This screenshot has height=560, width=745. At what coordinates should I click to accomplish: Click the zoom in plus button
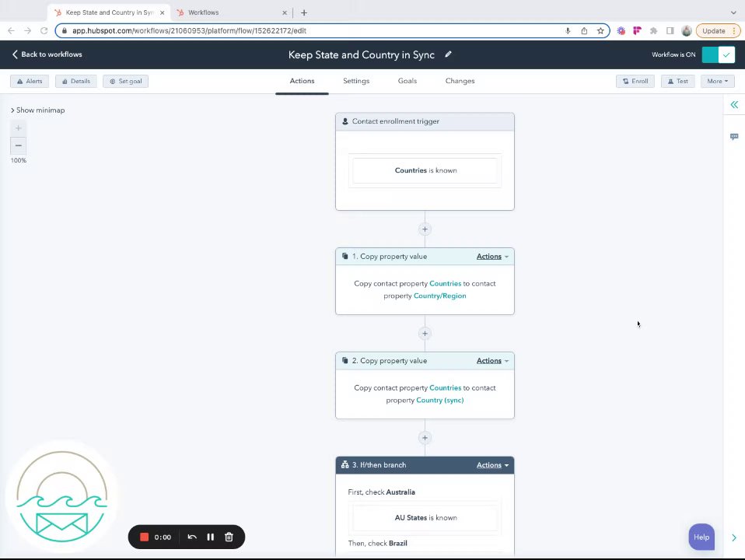pos(18,128)
